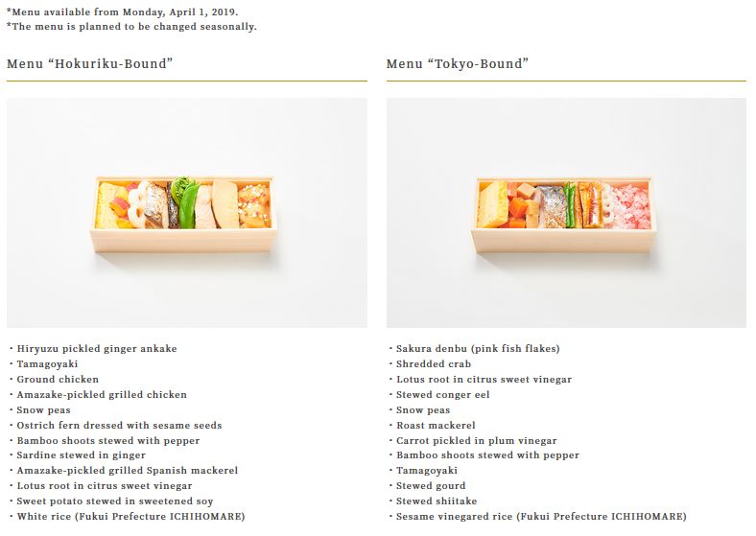Click Amazake-pickled grilled chicken item

click(102, 395)
